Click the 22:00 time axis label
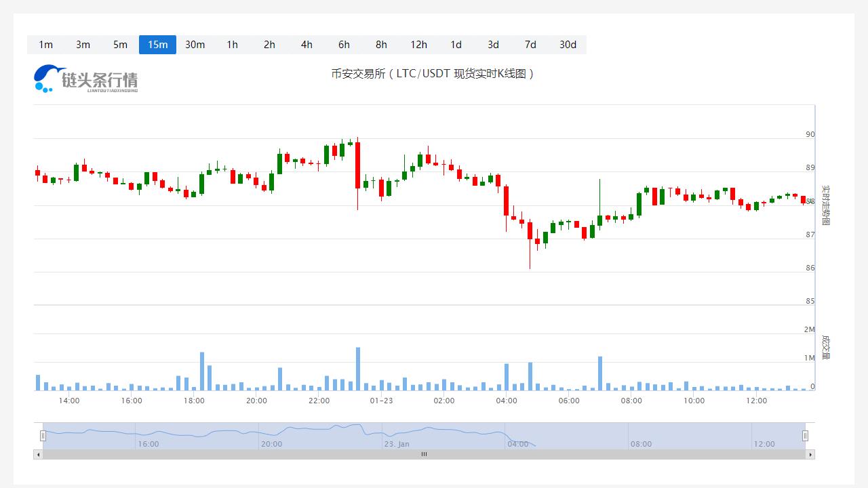 pyautogui.click(x=319, y=401)
